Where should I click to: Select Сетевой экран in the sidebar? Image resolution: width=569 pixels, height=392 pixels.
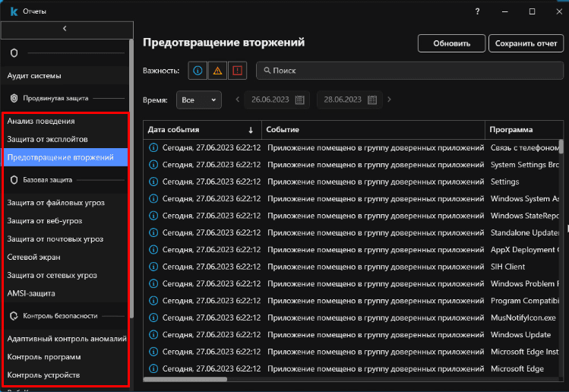33,258
